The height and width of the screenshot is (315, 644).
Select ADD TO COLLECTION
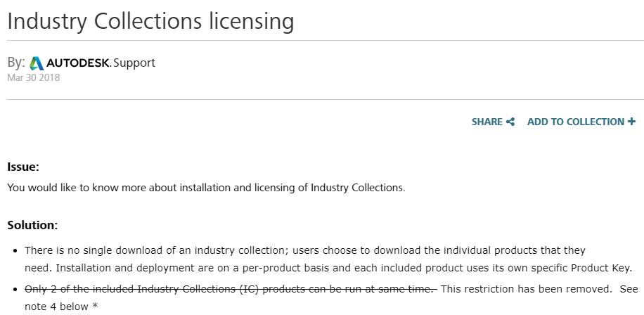click(x=581, y=122)
